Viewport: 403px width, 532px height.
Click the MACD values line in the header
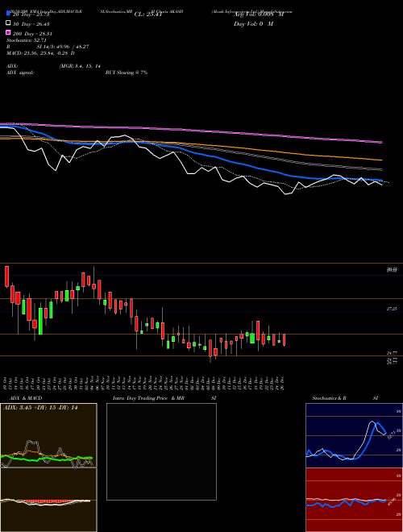pyautogui.click(x=41, y=53)
